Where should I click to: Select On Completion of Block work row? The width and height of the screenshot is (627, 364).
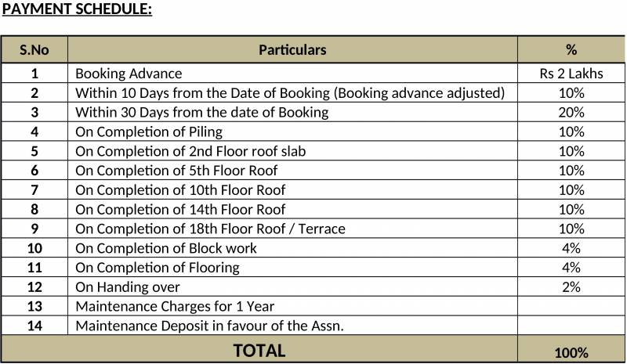[x=166, y=248]
